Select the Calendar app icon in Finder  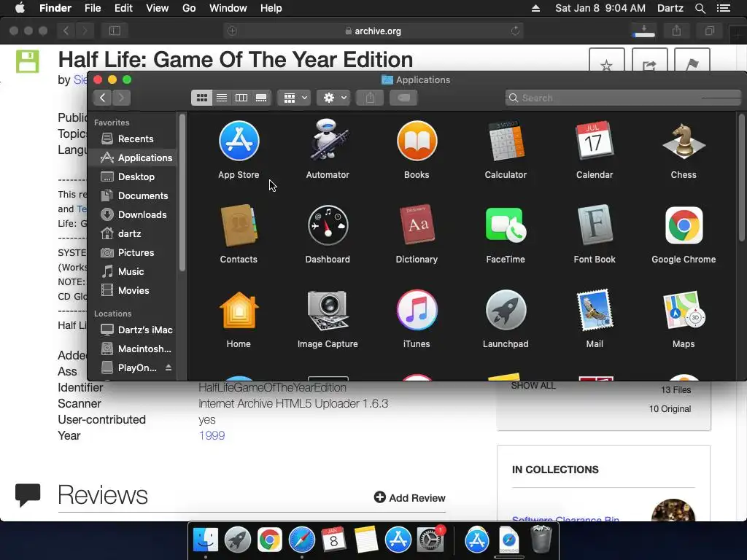pyautogui.click(x=595, y=141)
